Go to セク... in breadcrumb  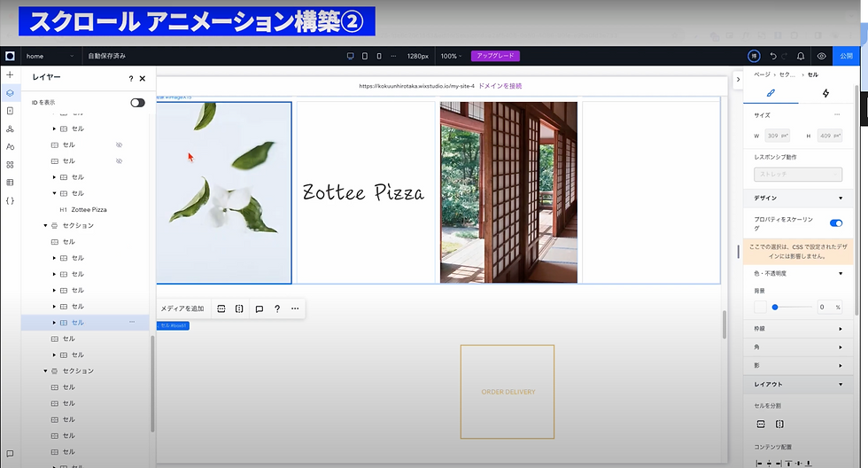coord(787,74)
